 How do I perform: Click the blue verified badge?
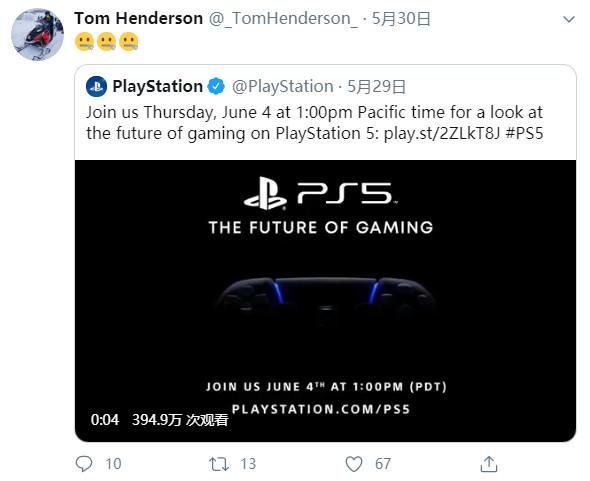(216, 87)
